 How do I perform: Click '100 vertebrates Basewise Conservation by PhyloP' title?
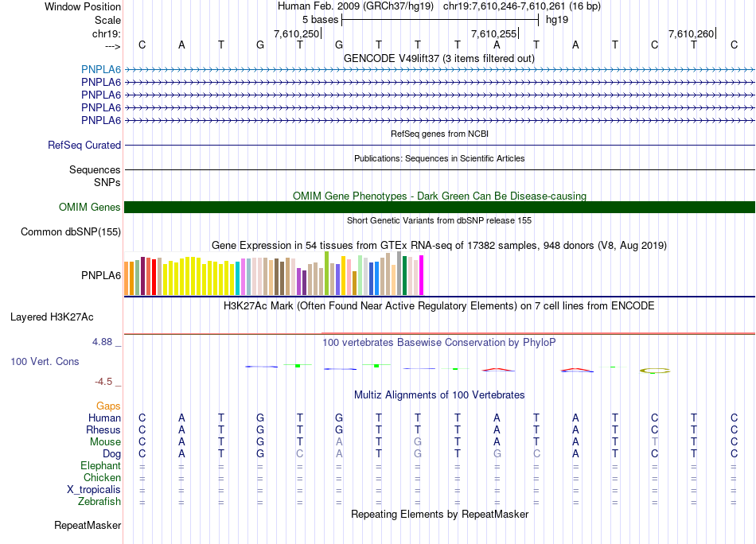coord(439,343)
